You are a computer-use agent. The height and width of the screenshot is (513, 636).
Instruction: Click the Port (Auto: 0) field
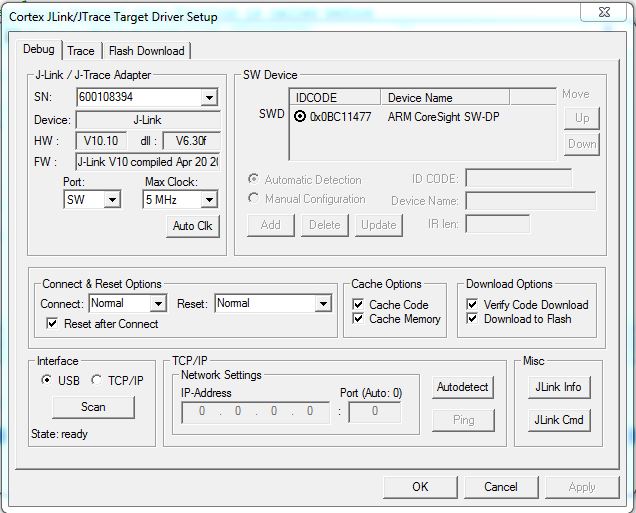[x=375, y=412]
